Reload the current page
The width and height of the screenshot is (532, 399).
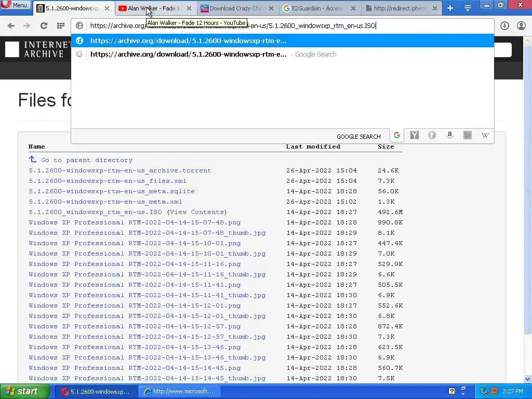pyautogui.click(x=44, y=26)
